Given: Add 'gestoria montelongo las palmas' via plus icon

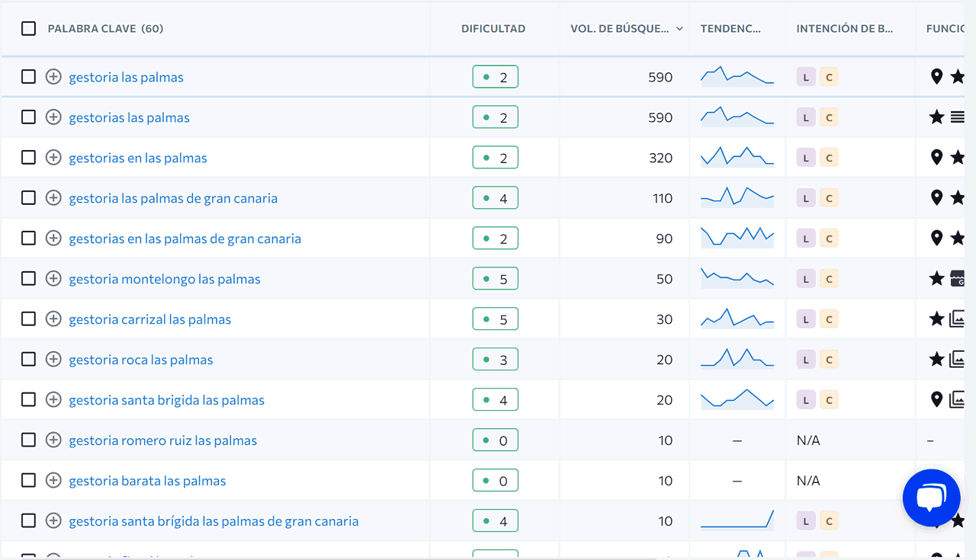Looking at the screenshot, I should [53, 279].
